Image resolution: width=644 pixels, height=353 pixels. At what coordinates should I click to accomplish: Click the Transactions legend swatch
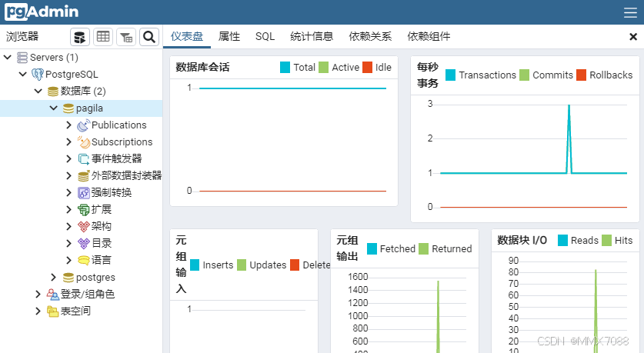click(x=451, y=75)
